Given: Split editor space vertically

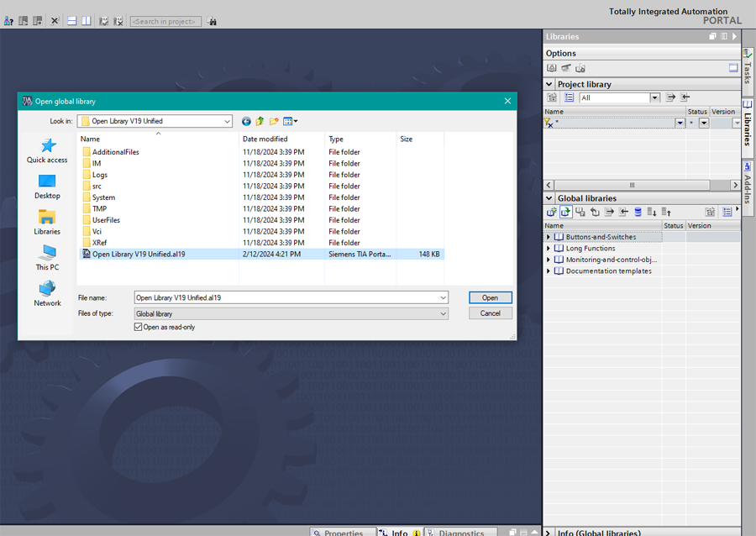Looking at the screenshot, I should [x=87, y=21].
